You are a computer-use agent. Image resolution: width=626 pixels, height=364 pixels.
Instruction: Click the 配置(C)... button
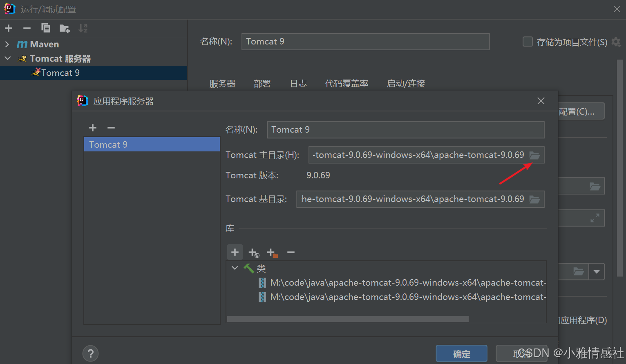coord(581,111)
